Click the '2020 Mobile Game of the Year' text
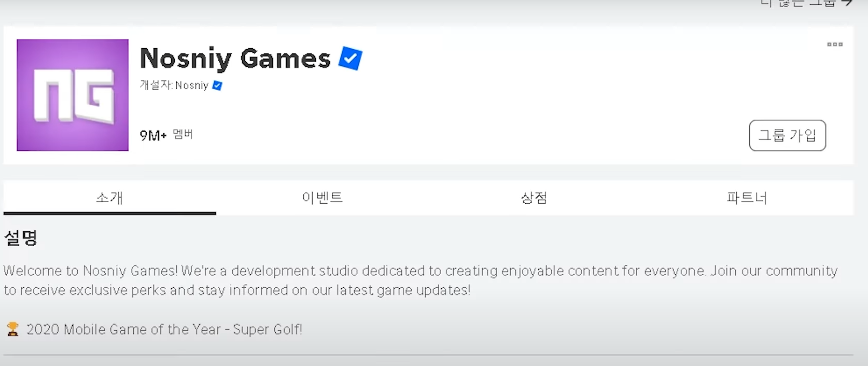The image size is (868, 366). pyautogui.click(x=123, y=329)
